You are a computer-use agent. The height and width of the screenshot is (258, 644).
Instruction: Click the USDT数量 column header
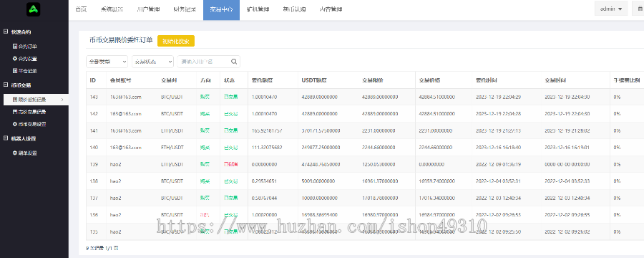coord(314,80)
